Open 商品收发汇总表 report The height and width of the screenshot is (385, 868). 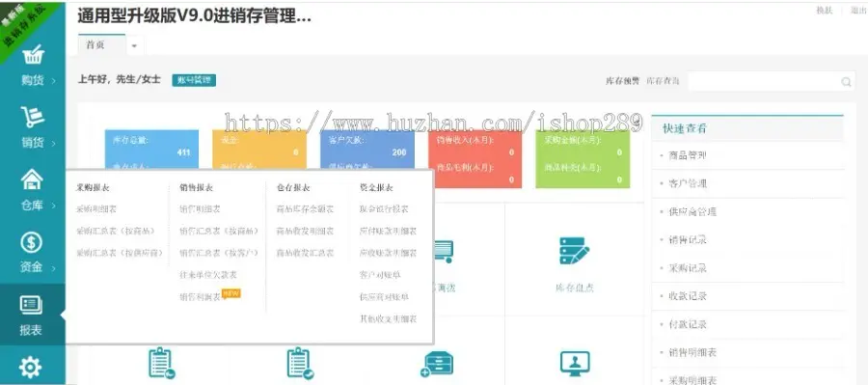(x=305, y=253)
